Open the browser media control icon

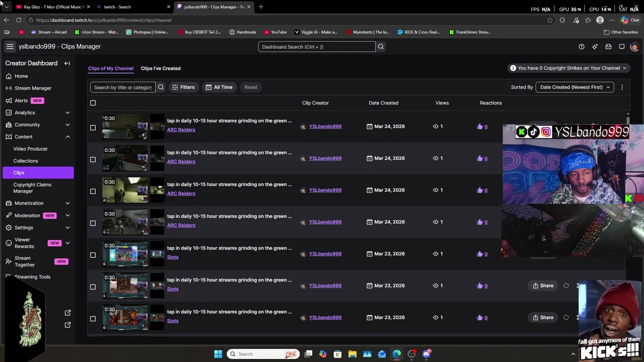click(x=576, y=20)
